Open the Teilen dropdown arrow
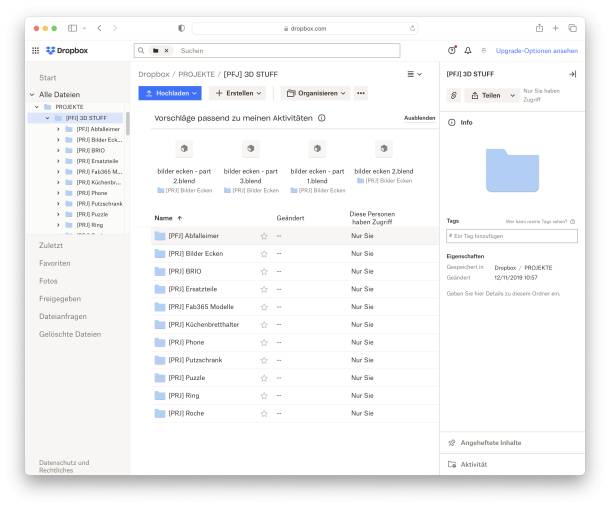The image size is (610, 508). [x=513, y=95]
